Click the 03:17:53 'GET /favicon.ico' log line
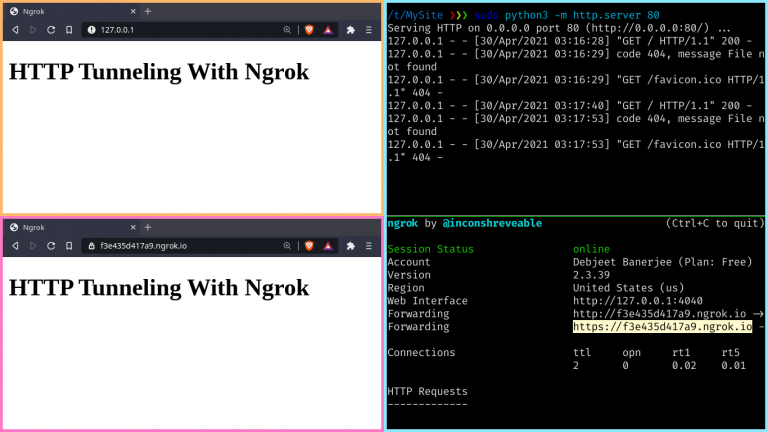The image size is (768, 432). point(576,151)
